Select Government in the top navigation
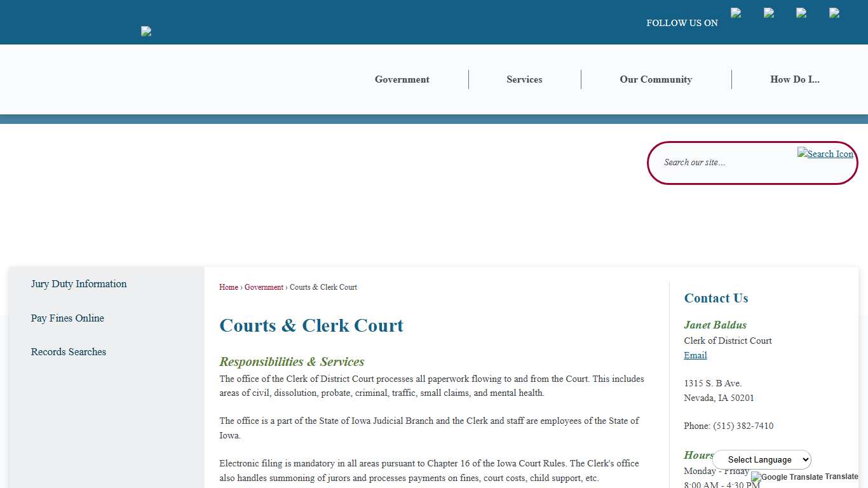This screenshot has width=868, height=488. [402, 79]
